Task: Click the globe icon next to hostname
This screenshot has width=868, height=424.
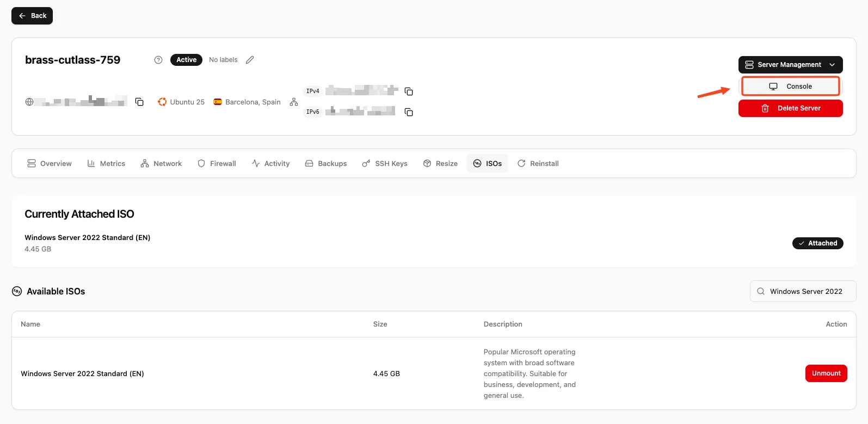Action: pos(29,102)
